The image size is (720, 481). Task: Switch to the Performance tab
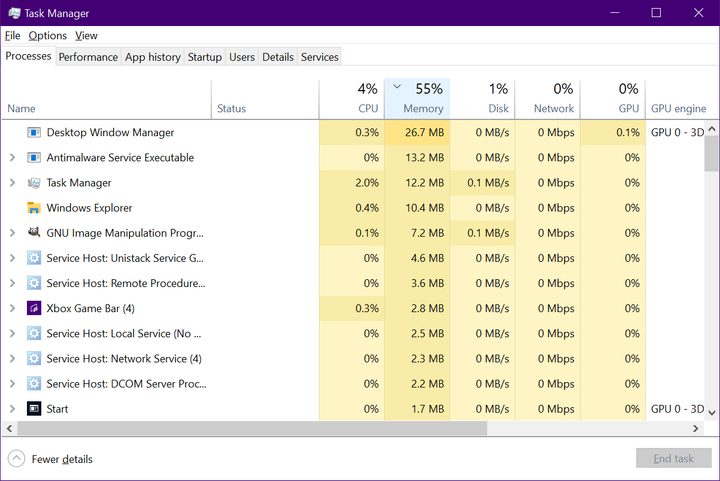(x=88, y=57)
